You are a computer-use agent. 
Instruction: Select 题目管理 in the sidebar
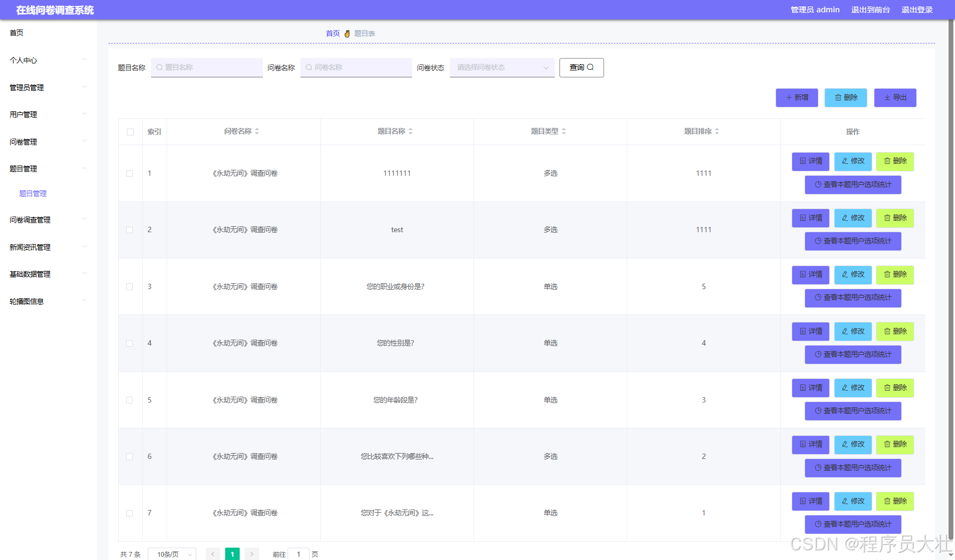pyautogui.click(x=33, y=193)
